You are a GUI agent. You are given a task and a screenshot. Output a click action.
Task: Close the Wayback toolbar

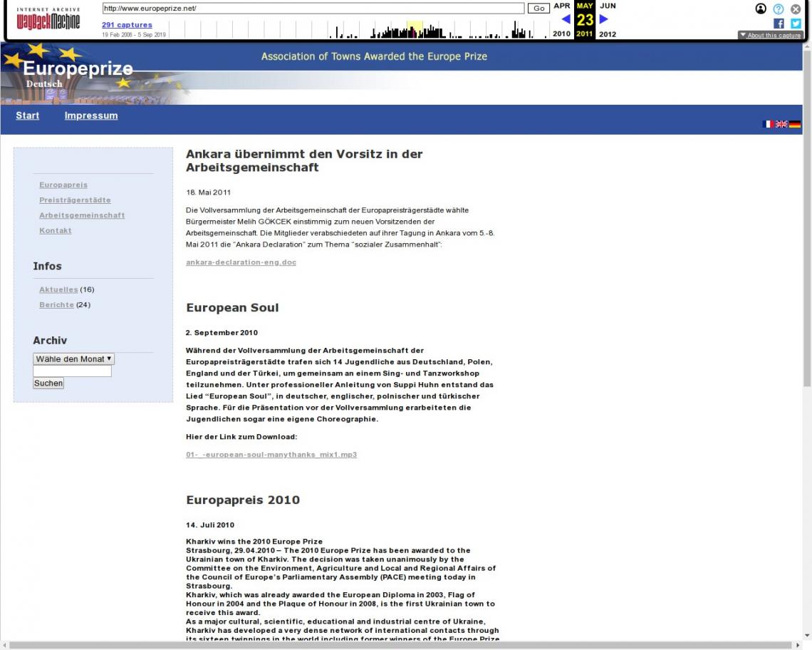796,9
